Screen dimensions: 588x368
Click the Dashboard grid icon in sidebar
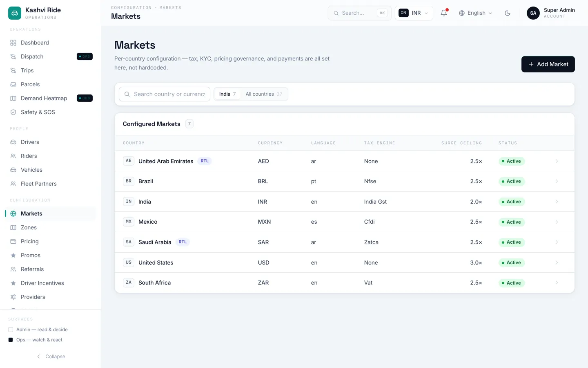[x=13, y=43]
